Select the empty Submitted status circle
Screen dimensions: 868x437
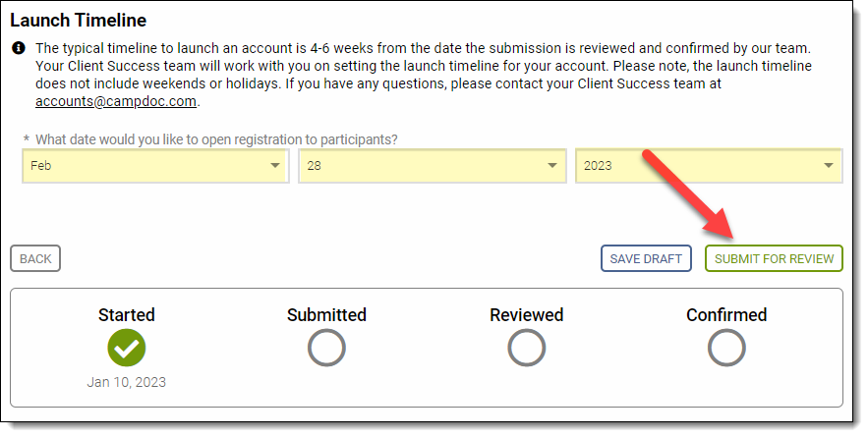click(x=326, y=348)
